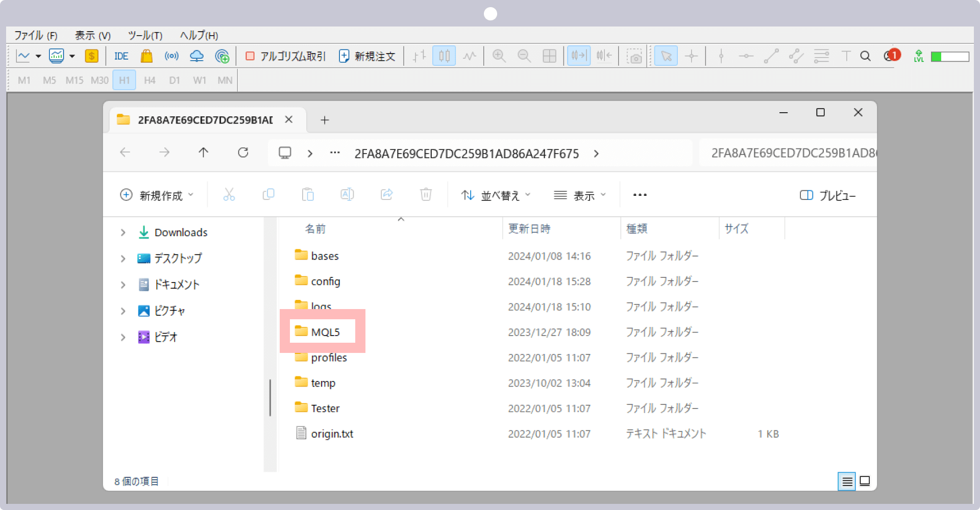The height and width of the screenshot is (510, 980).
Task: Click the navigation pane scrollbar
Action: pyautogui.click(x=270, y=397)
